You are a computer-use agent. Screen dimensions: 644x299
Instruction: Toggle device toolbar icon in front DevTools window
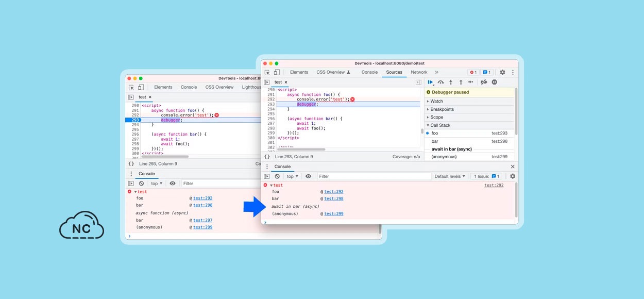tap(277, 72)
